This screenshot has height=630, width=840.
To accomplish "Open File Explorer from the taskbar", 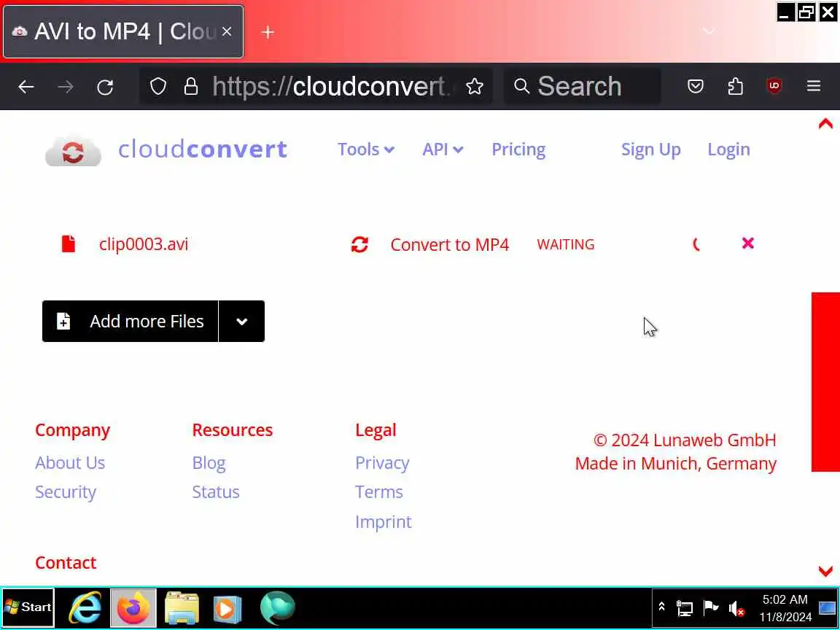I will point(182,608).
